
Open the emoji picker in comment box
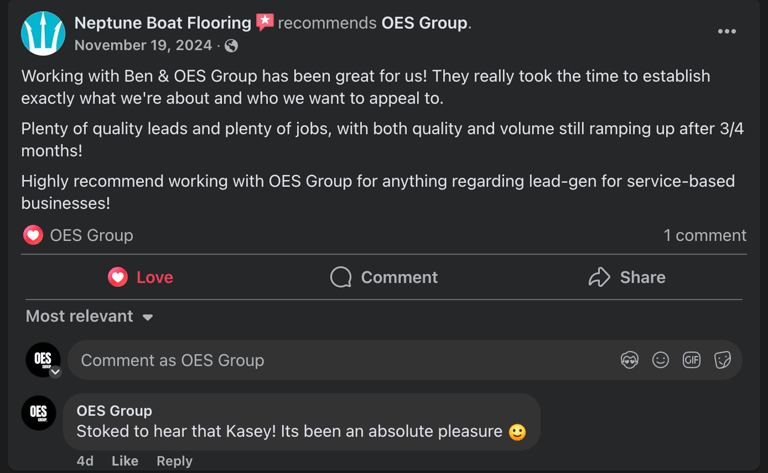tap(660, 360)
